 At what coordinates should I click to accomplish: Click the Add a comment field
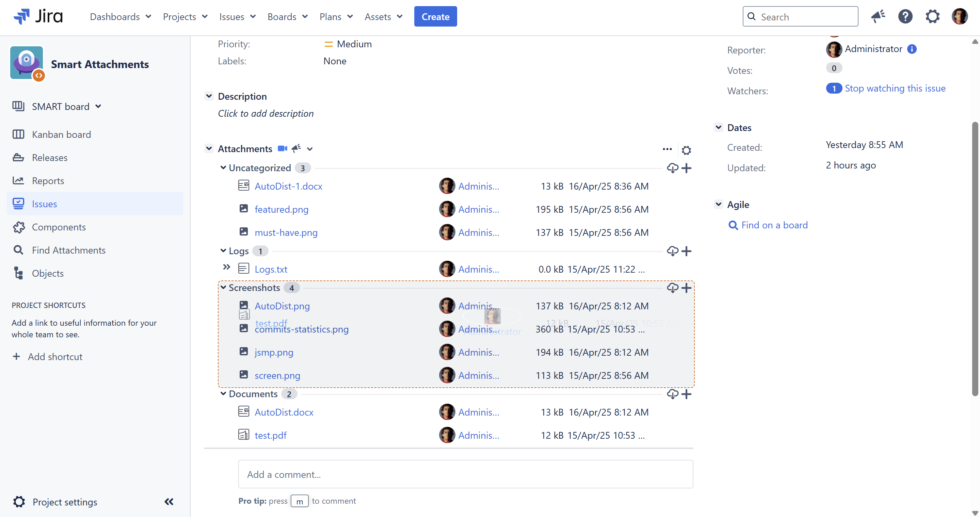click(x=465, y=474)
